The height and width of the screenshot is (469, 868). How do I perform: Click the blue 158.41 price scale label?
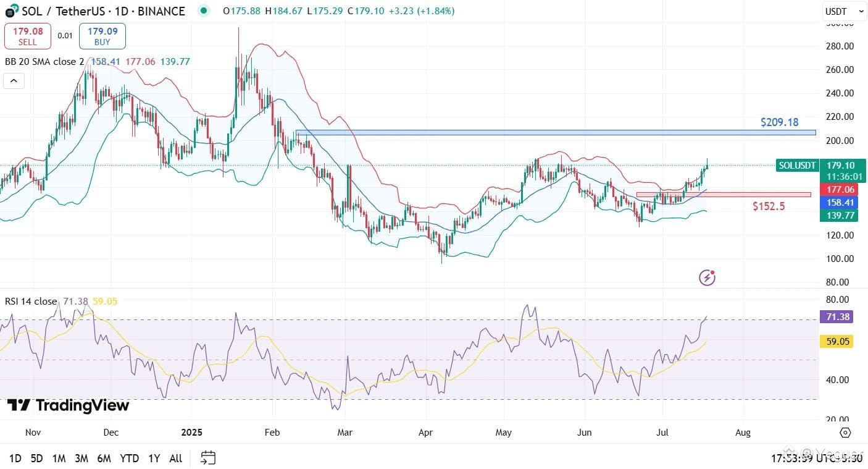pos(840,203)
